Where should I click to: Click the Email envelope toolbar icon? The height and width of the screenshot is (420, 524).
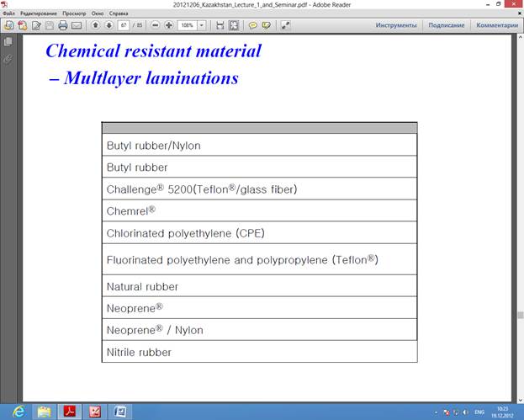click(x=77, y=25)
